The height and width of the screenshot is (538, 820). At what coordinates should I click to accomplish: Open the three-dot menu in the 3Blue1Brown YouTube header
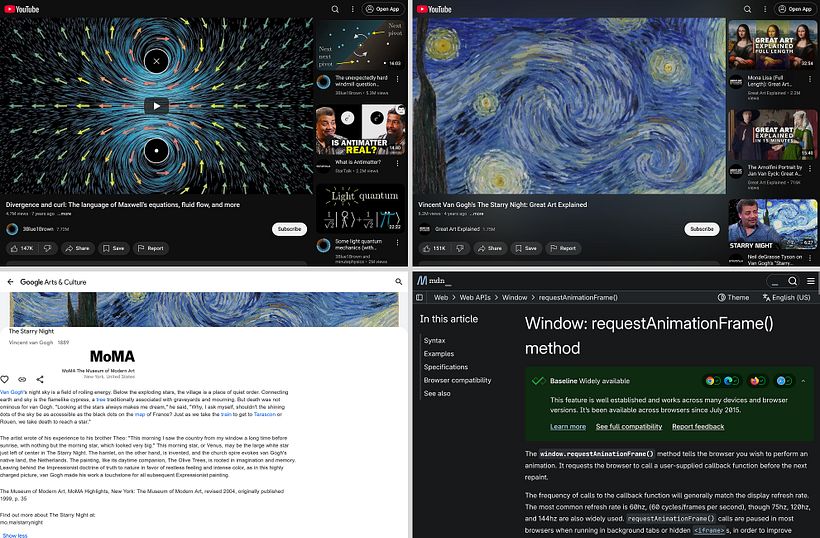click(x=352, y=9)
